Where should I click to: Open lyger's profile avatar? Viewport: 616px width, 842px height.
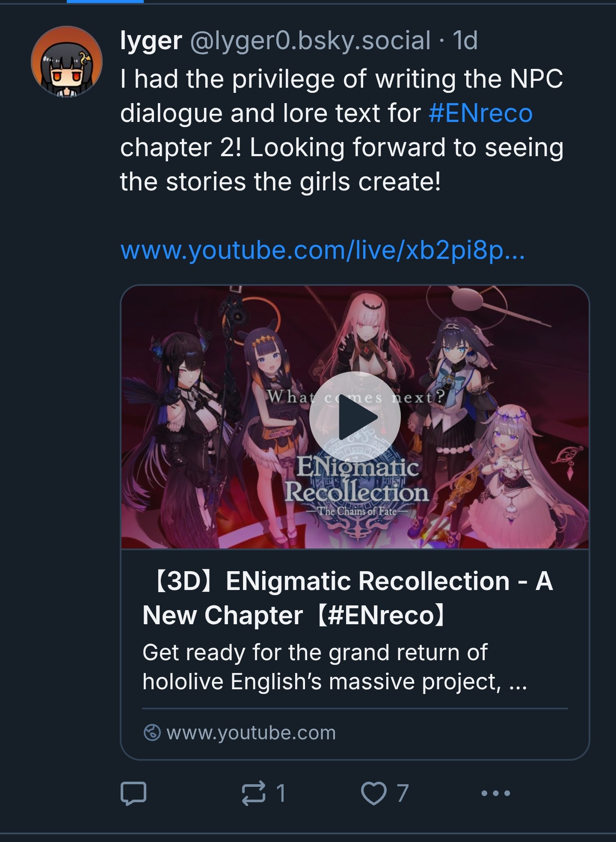[67, 61]
